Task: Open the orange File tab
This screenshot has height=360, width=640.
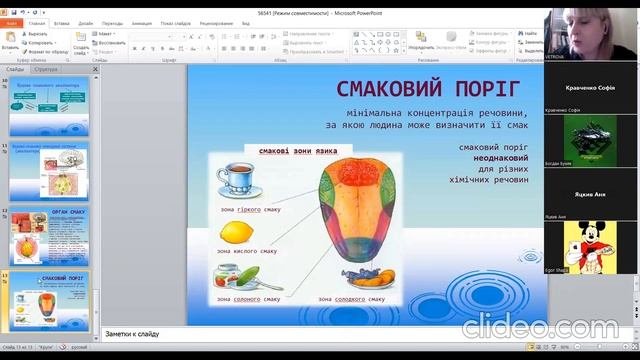Action: [11, 24]
